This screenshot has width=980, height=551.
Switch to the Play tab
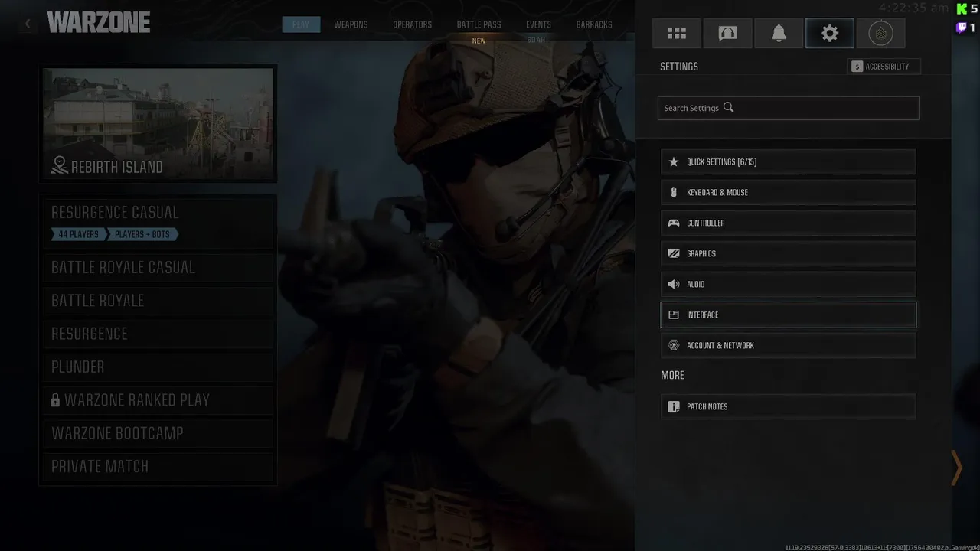301,24
